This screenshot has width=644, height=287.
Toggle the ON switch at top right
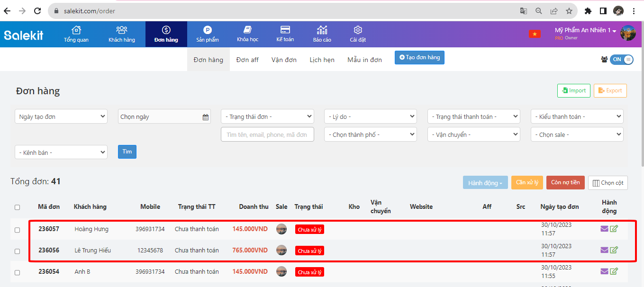click(621, 59)
